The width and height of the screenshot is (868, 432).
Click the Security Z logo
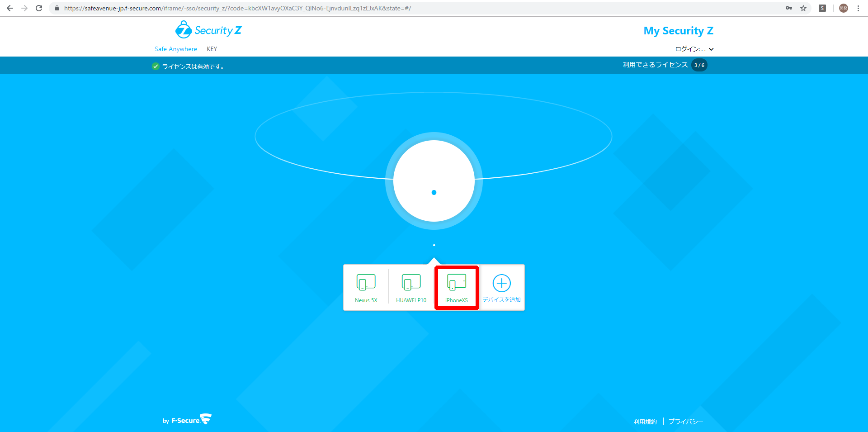(x=208, y=30)
